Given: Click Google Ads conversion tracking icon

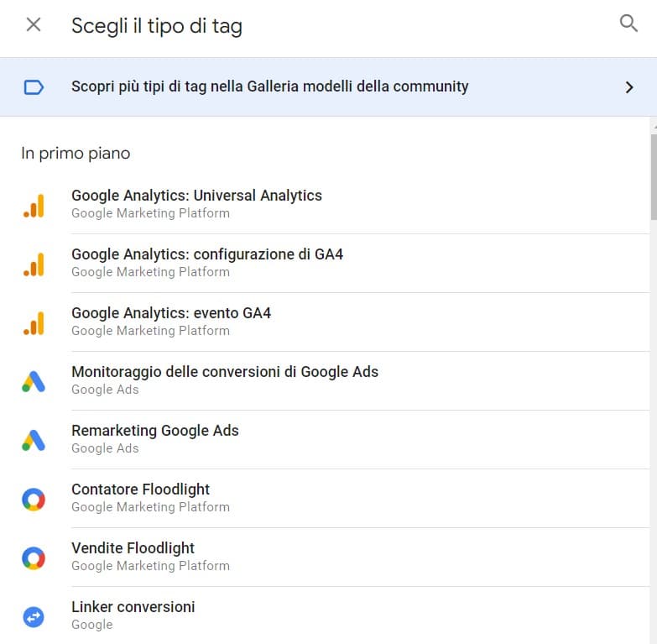Looking at the screenshot, I should click(34, 381).
